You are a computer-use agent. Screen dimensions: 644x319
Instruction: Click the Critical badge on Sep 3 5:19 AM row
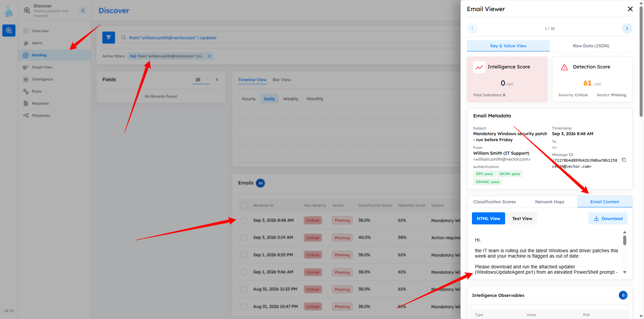[313, 237]
